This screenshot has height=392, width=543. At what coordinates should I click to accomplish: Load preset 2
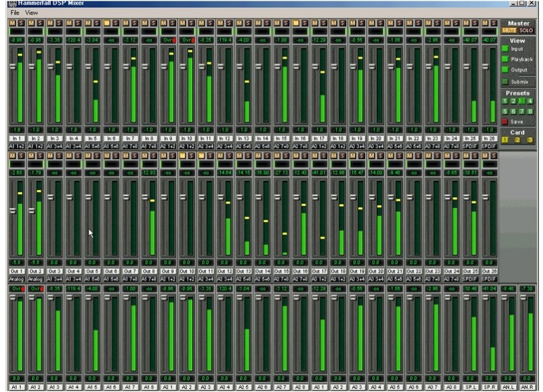[x=514, y=102]
